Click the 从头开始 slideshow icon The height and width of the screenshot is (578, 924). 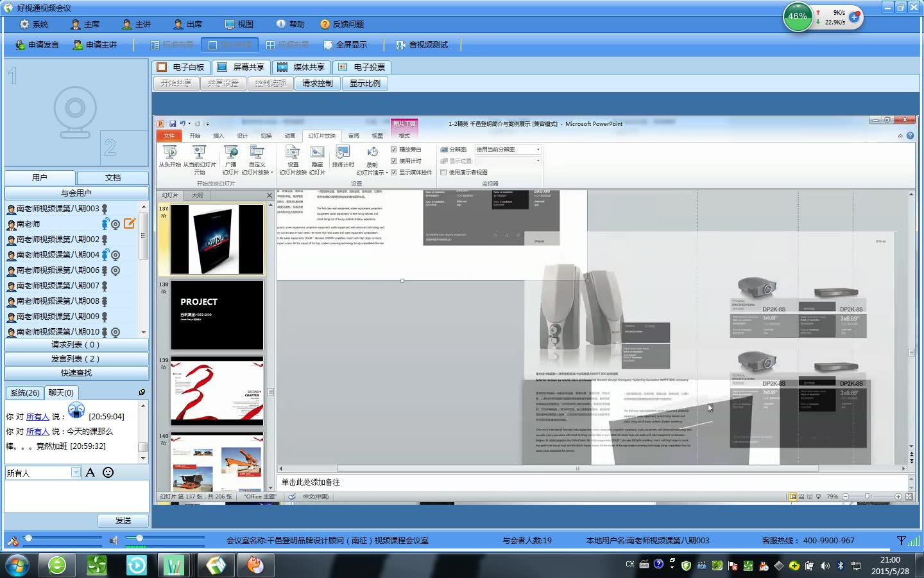click(169, 152)
